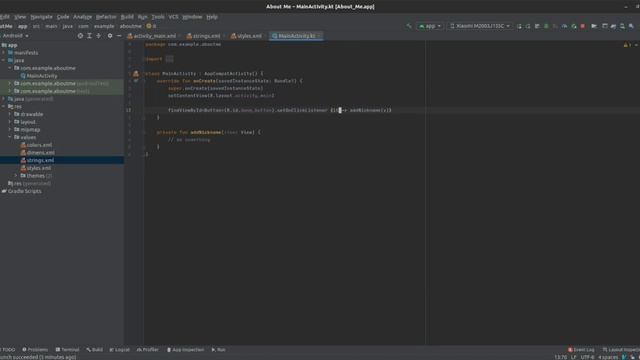This screenshot has width=640, height=360.
Task: Click the red Stop button in toolbar
Action: (583, 26)
